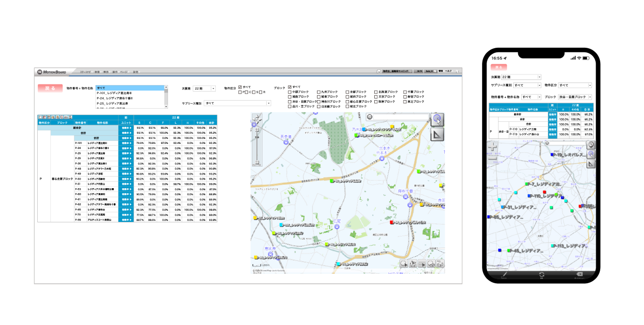Select the triangle ruler measure tool on desktop map
This screenshot has height=325, width=644.
tap(438, 134)
